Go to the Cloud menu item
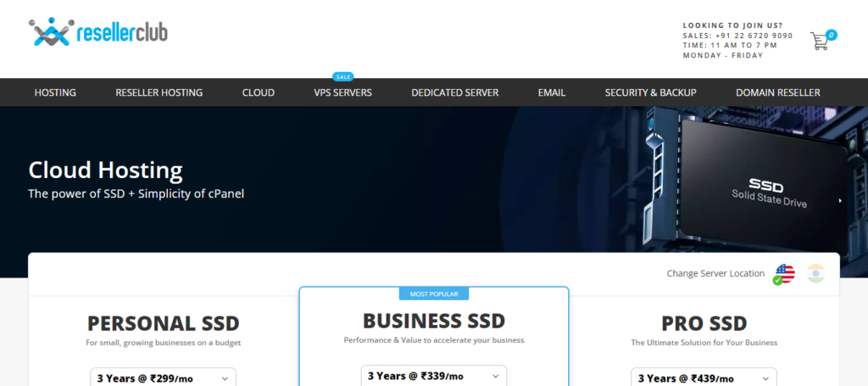The width and height of the screenshot is (868, 386). (259, 92)
